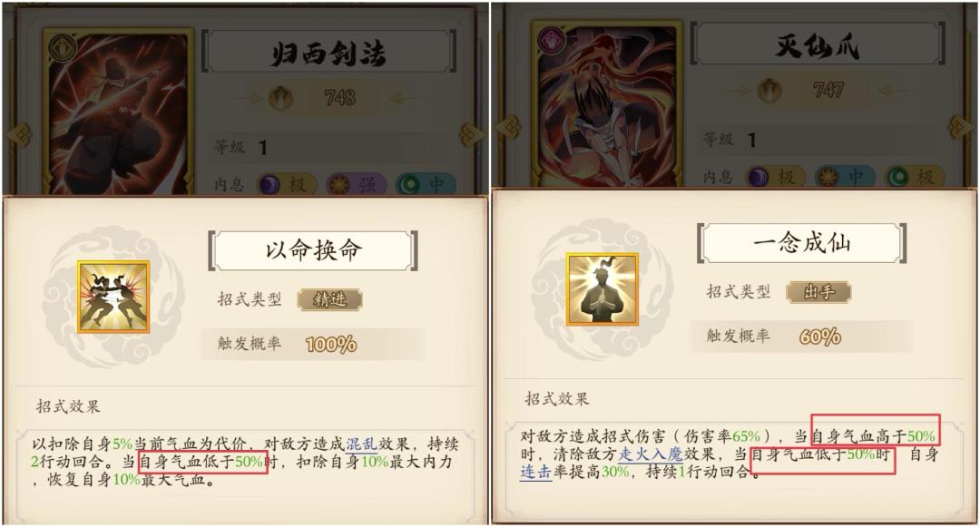Tap the 以命换命 skill icon
Screen dimensions: 980x527
(x=113, y=298)
